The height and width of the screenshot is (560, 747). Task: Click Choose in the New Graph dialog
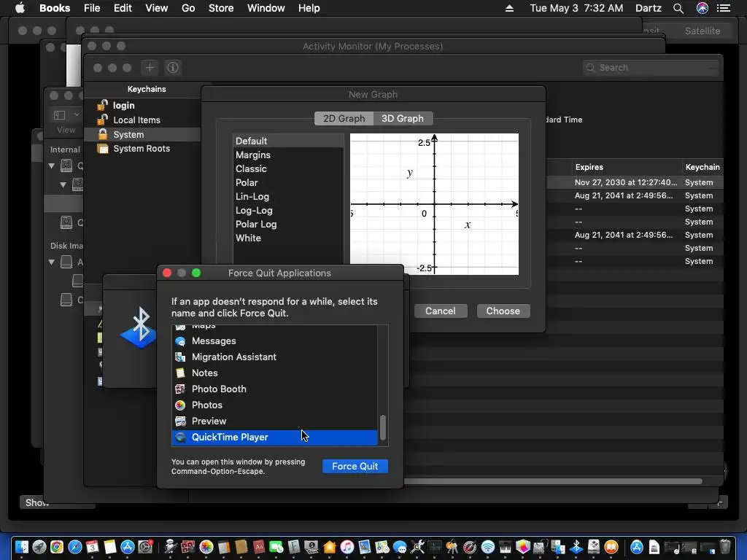coord(503,311)
